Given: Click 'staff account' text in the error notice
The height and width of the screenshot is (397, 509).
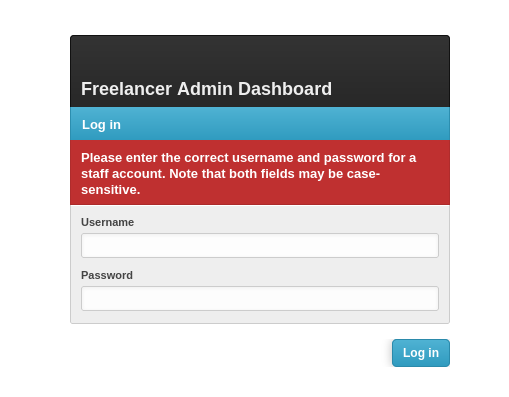Looking at the screenshot, I should (123, 174).
